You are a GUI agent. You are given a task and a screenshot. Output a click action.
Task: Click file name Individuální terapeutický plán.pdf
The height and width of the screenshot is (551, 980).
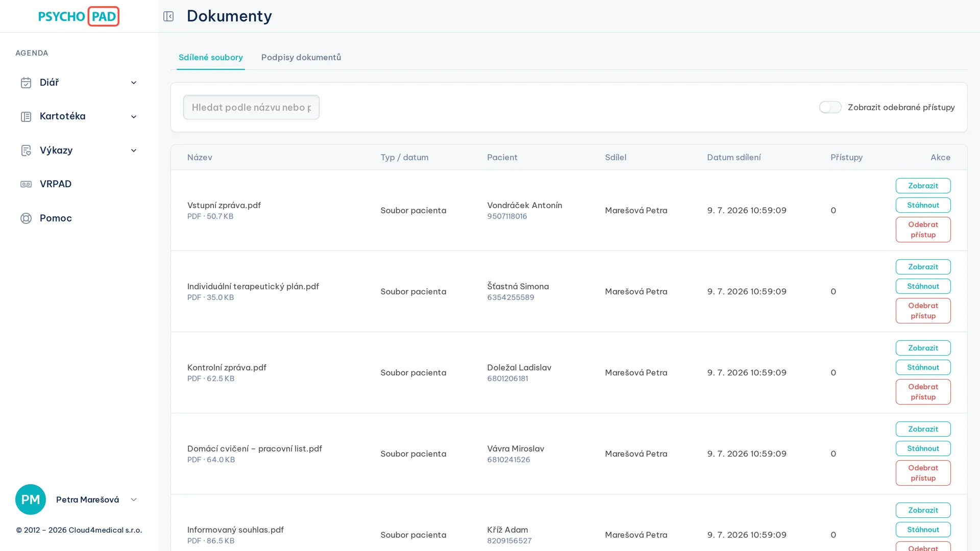point(253,286)
